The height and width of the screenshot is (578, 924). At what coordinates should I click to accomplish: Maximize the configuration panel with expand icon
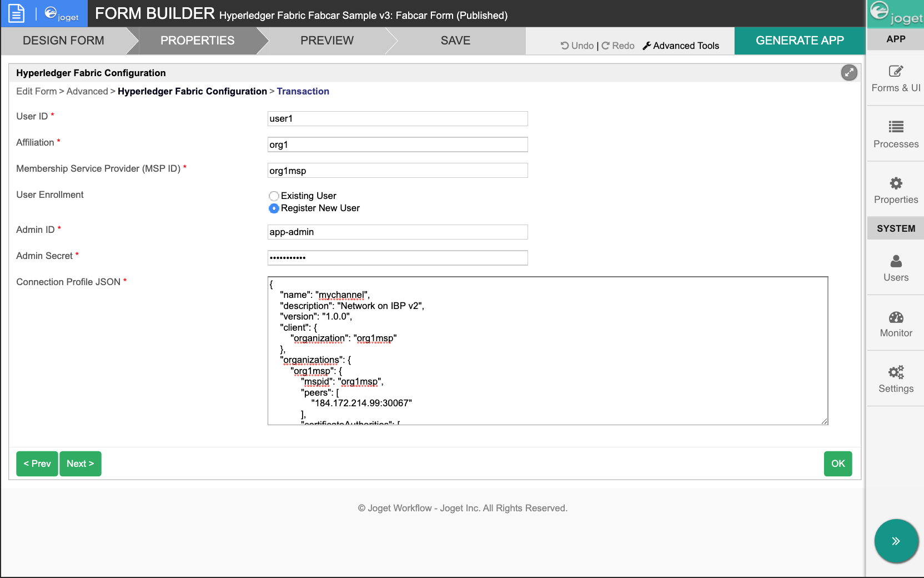click(x=848, y=73)
